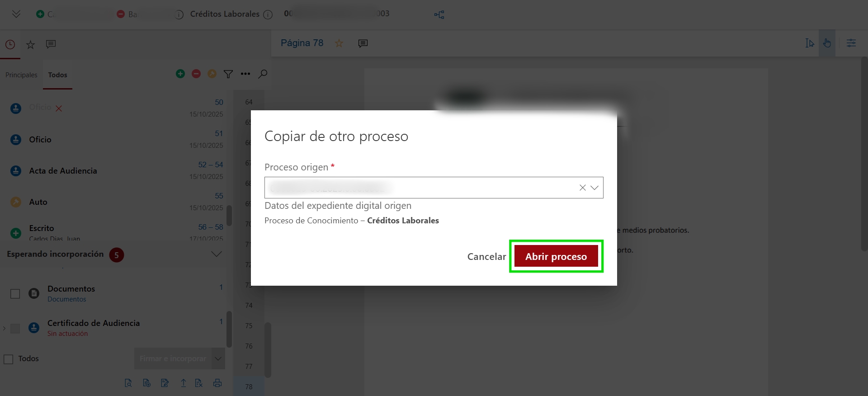
Task: Mark Página 78 as favorite star
Action: point(339,43)
